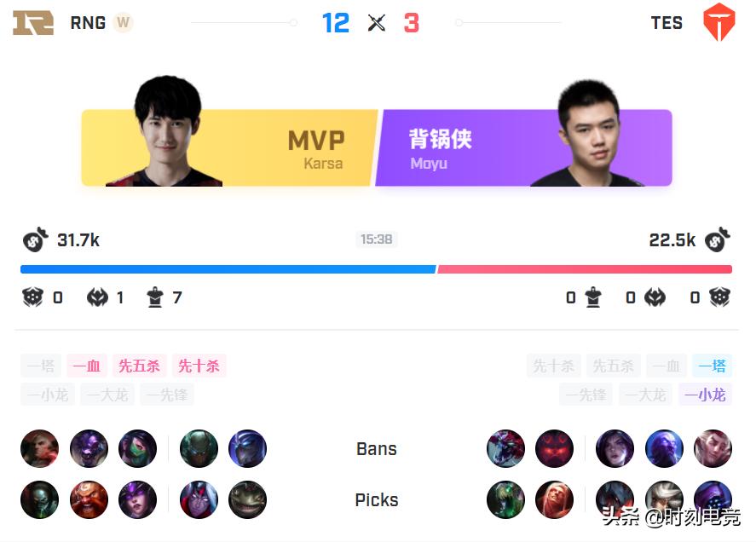Select TES's highlighted 一小龙 tag

(706, 395)
